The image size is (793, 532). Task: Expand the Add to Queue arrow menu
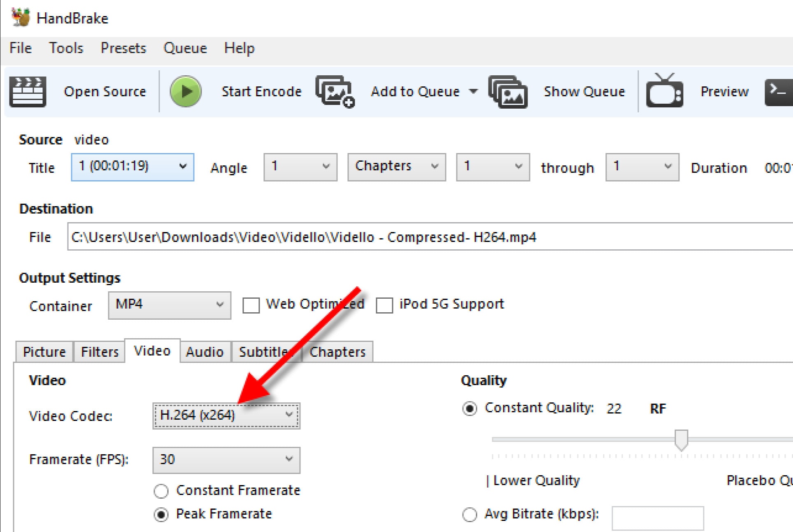coord(474,91)
